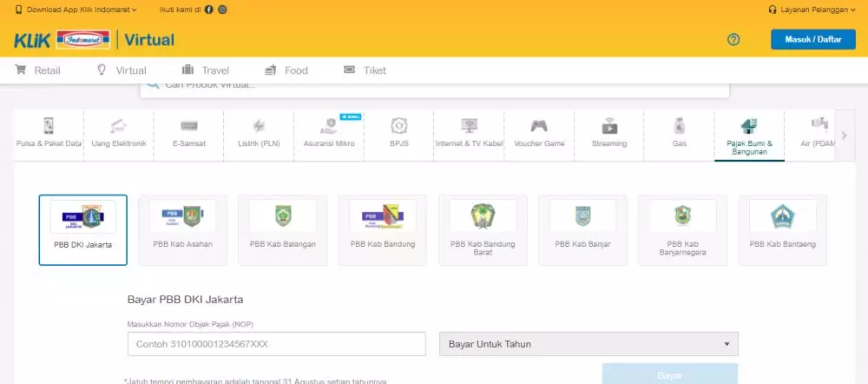Switch to the Travel tab
This screenshot has height=384, width=868.
pos(206,70)
